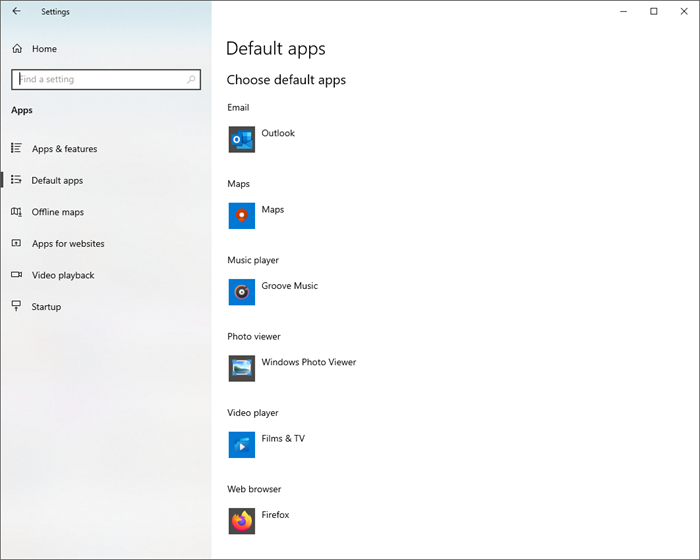Image resolution: width=700 pixels, height=560 pixels.
Task: Click the Films & TV app icon
Action: pos(242,445)
